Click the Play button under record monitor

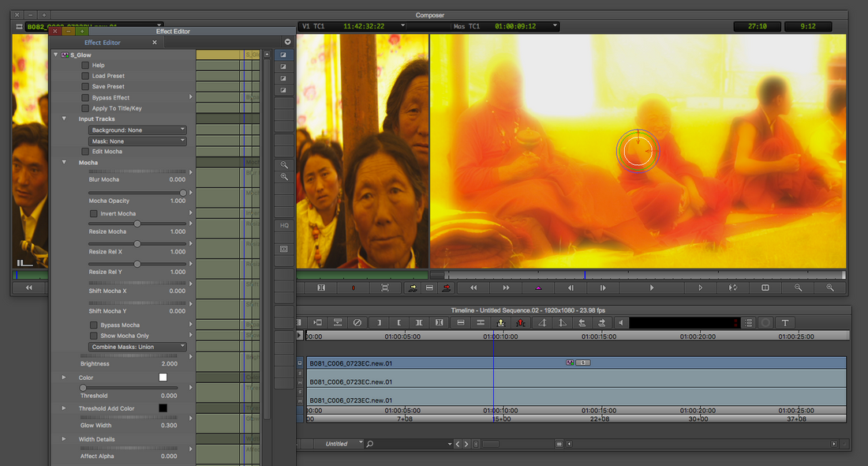pyautogui.click(x=651, y=288)
